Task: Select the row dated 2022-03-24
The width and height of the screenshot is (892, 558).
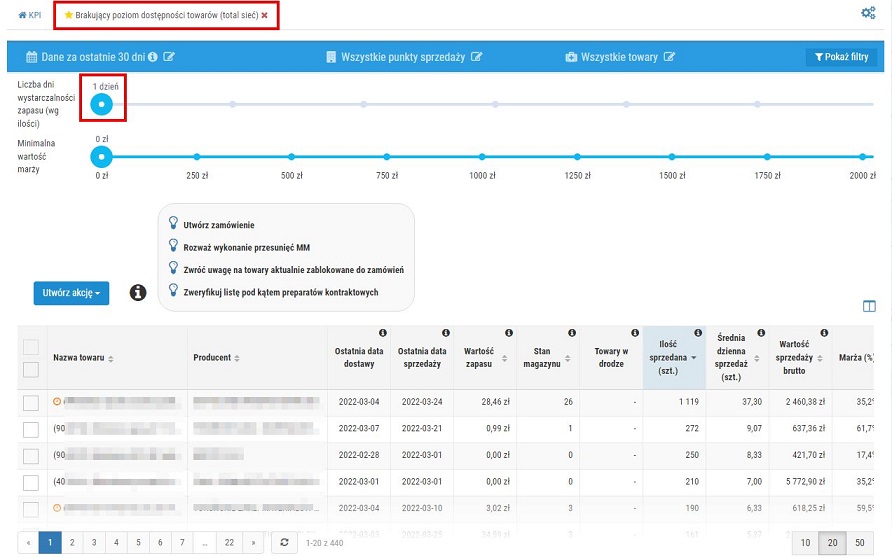Action: click(31, 403)
